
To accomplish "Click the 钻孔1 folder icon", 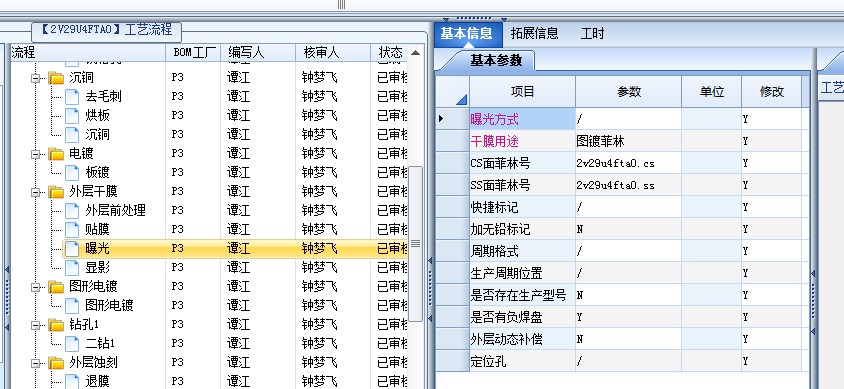I will pyautogui.click(x=56, y=325).
